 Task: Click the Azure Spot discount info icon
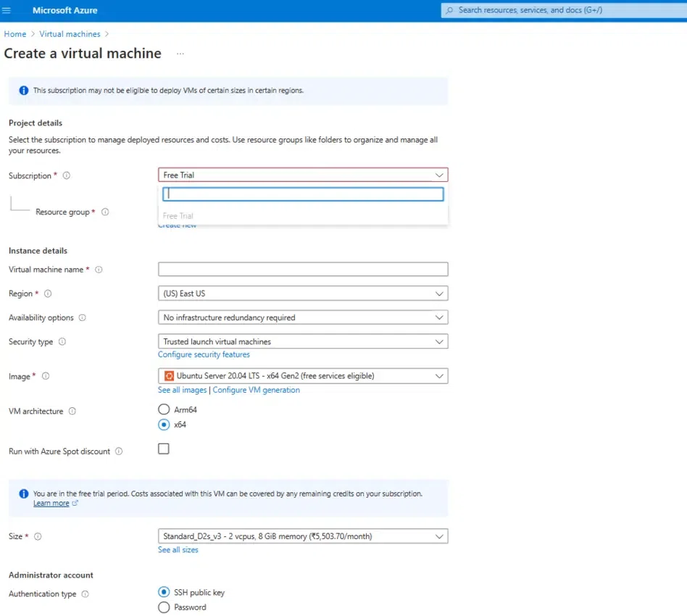(x=119, y=451)
